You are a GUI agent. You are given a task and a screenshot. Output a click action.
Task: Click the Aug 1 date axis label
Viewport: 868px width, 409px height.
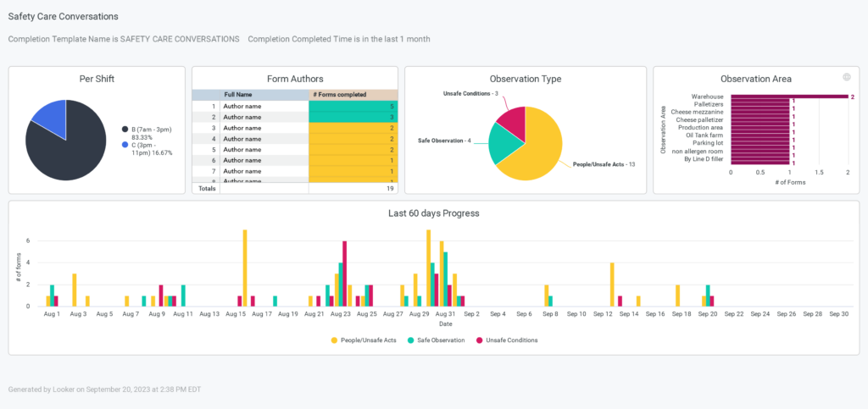coord(53,314)
